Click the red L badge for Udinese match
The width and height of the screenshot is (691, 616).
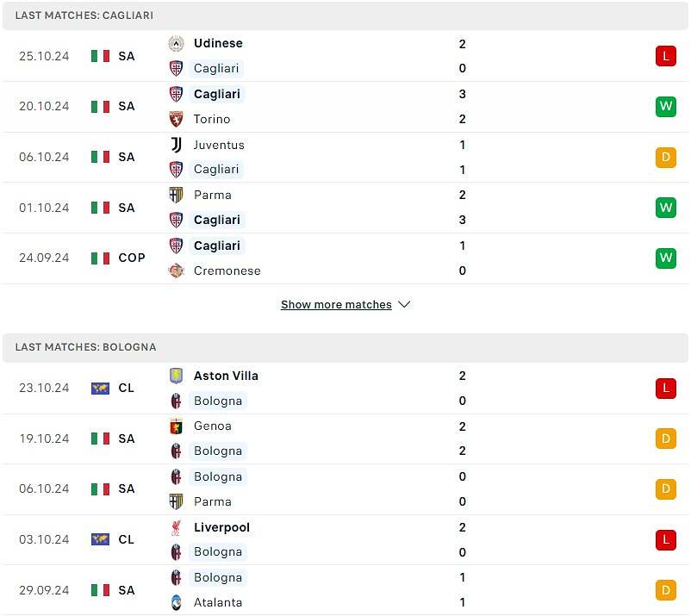pos(665,56)
